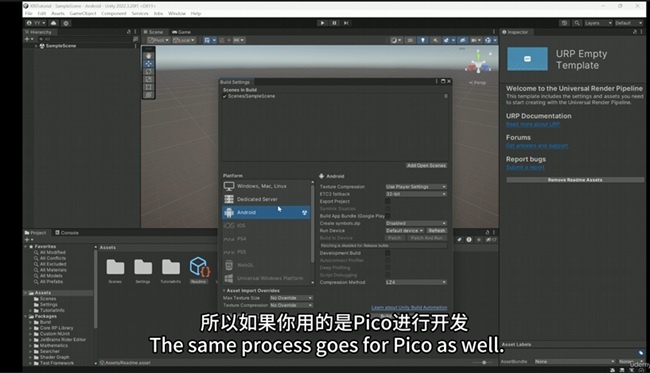The image size is (650, 373).
Task: Click the Add Open Scenes button
Action: [426, 165]
